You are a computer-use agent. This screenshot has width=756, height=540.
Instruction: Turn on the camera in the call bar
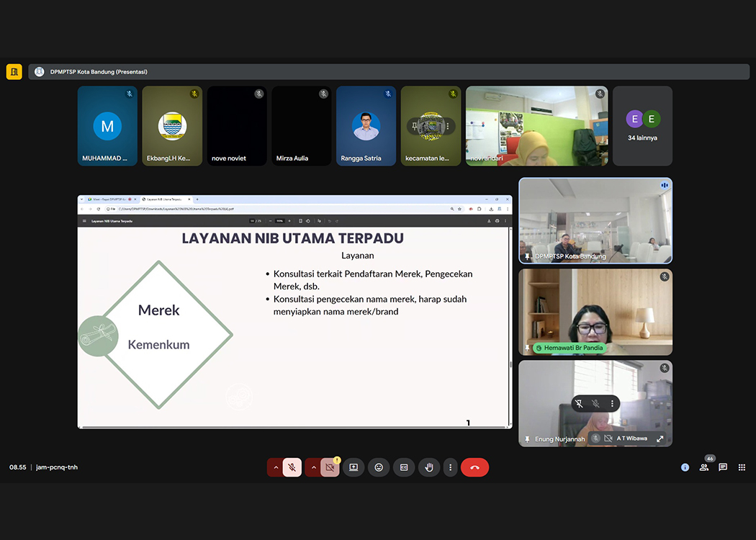330,467
